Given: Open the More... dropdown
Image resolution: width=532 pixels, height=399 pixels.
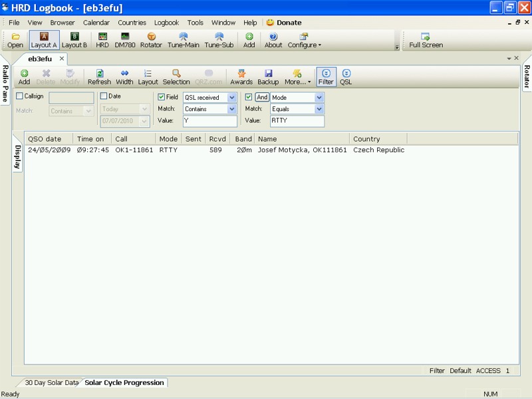Looking at the screenshot, I should click(x=297, y=77).
